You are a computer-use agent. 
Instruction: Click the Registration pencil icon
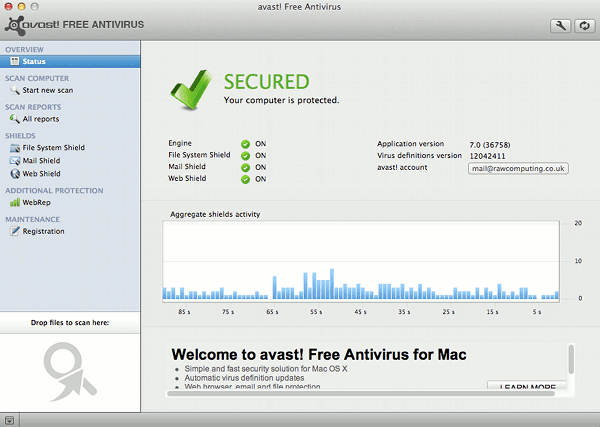coord(15,231)
